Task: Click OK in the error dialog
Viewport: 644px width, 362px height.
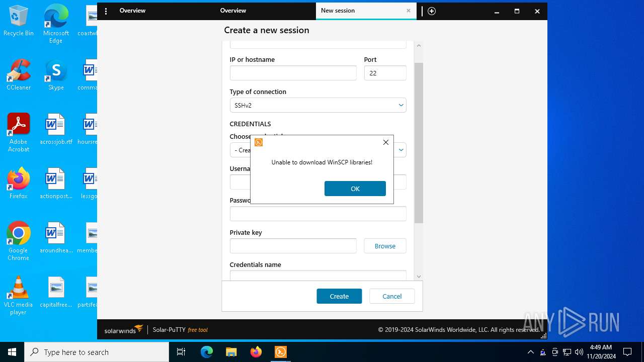Action: (x=355, y=189)
